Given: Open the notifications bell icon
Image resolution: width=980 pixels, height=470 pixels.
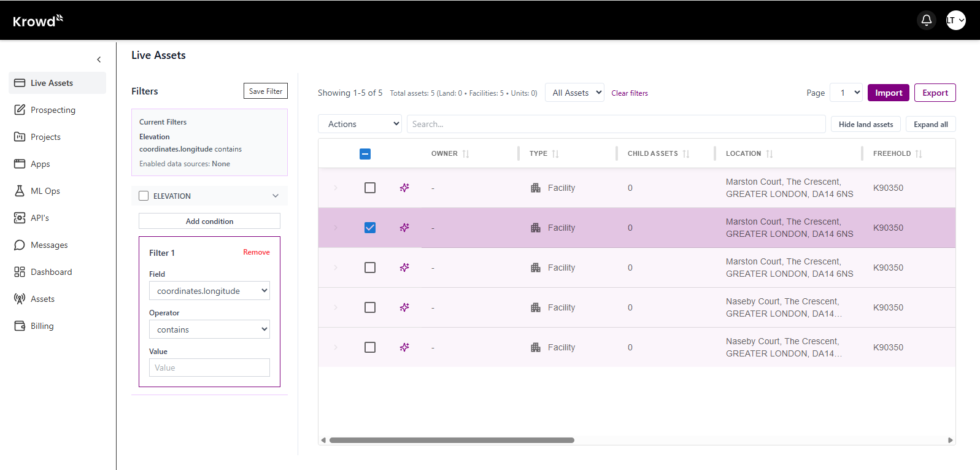Looking at the screenshot, I should pos(926,20).
